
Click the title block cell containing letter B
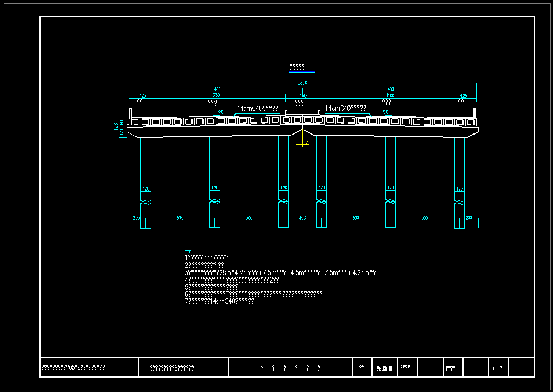click(172, 368)
